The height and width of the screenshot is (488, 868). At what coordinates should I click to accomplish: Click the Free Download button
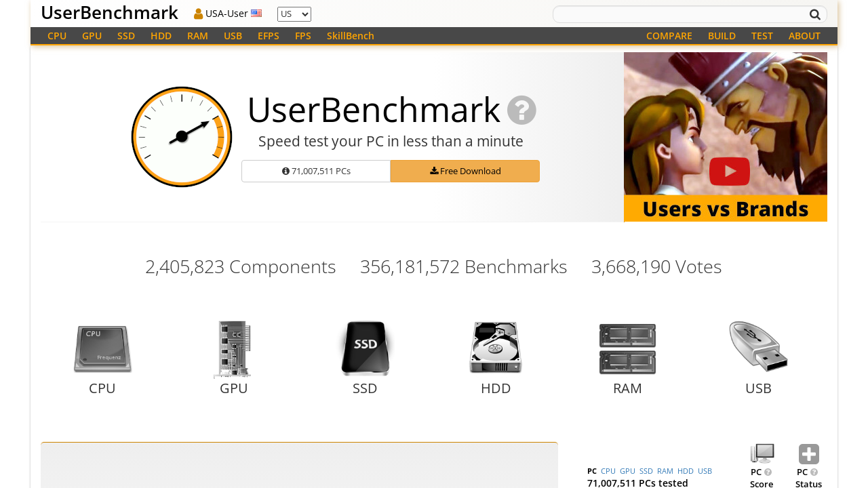click(465, 171)
